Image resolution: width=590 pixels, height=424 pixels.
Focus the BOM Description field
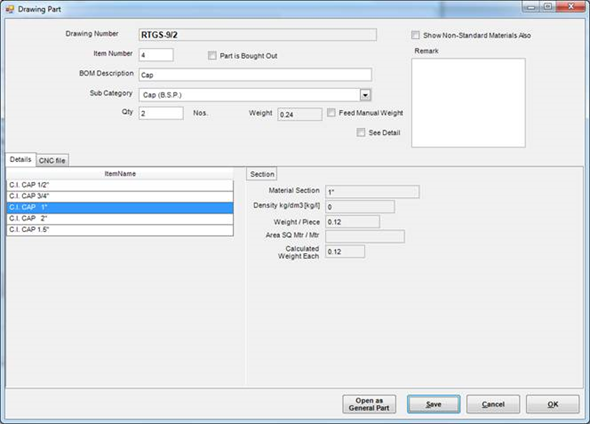(255, 75)
